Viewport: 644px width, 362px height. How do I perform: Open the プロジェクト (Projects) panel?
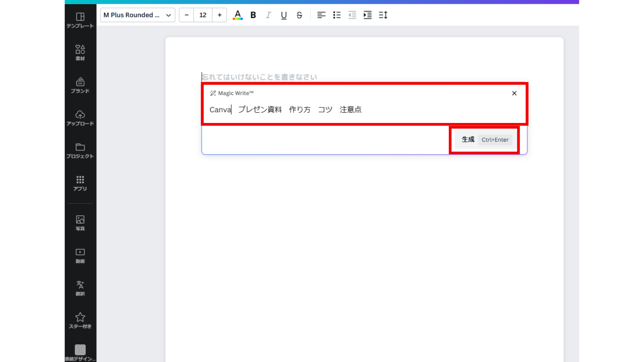coord(80,150)
